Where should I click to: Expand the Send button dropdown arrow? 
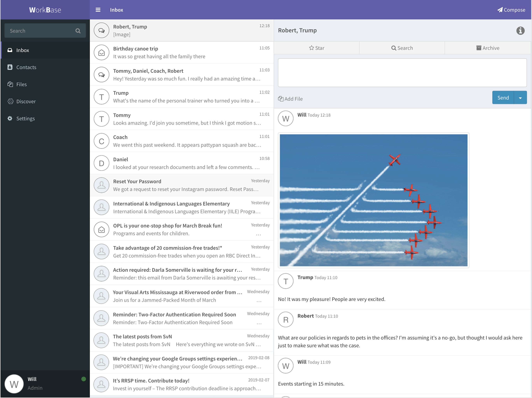coord(520,98)
